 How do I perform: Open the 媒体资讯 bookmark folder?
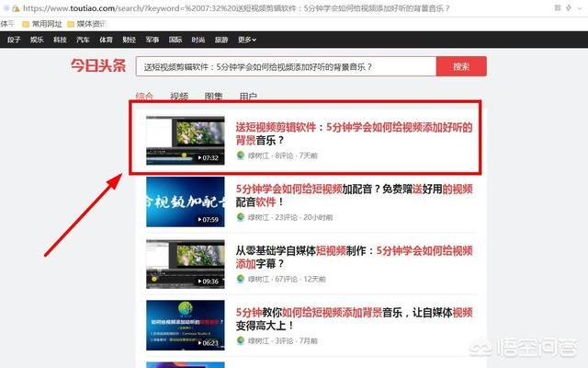87,24
